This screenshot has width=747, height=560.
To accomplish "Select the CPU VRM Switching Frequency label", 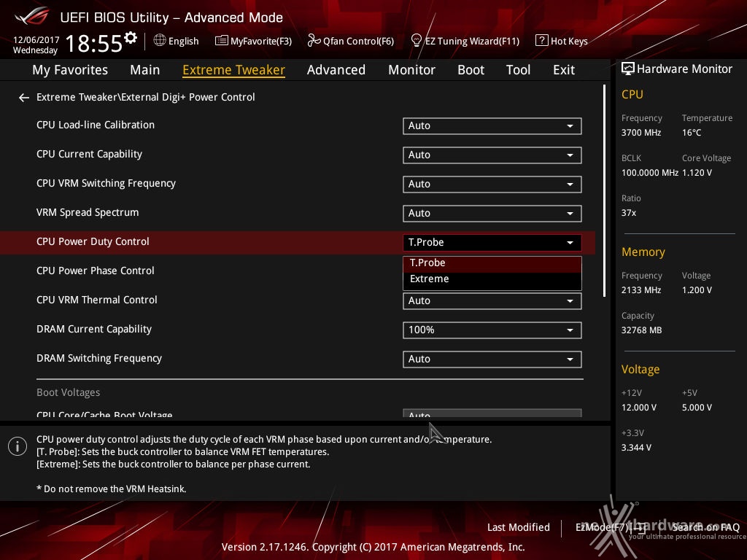I will tap(106, 183).
